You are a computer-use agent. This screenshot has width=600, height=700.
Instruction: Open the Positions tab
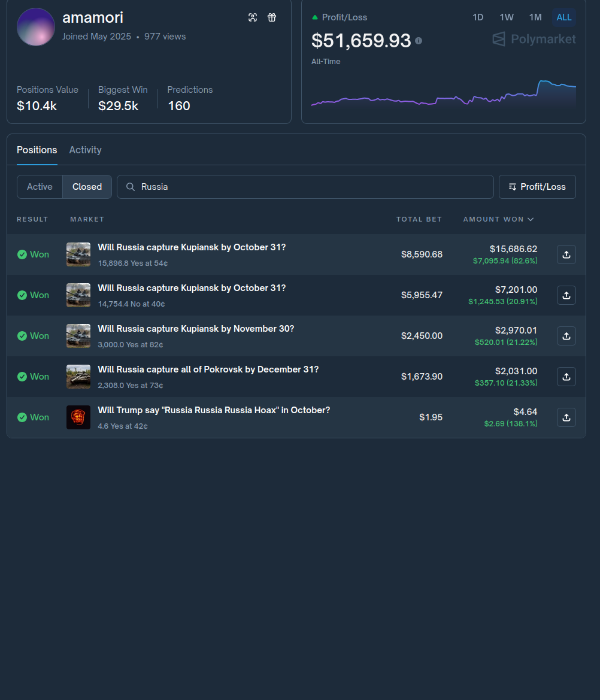[37, 150]
